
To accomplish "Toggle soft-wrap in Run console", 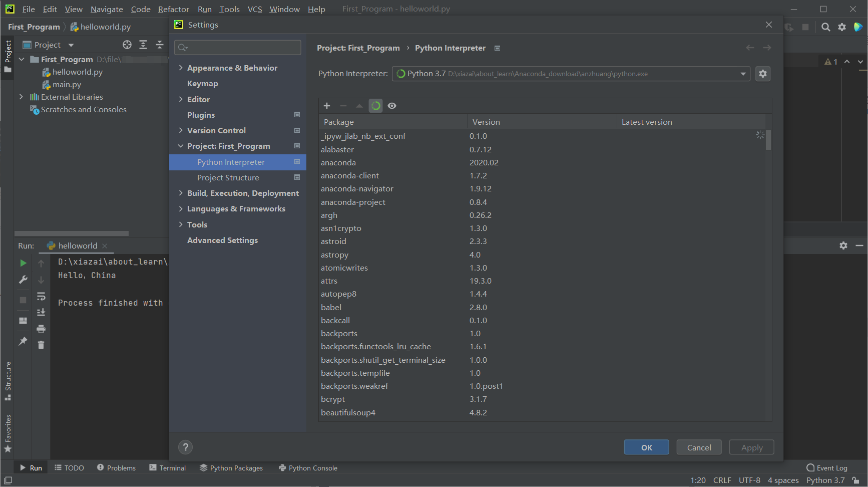I will tap(41, 297).
